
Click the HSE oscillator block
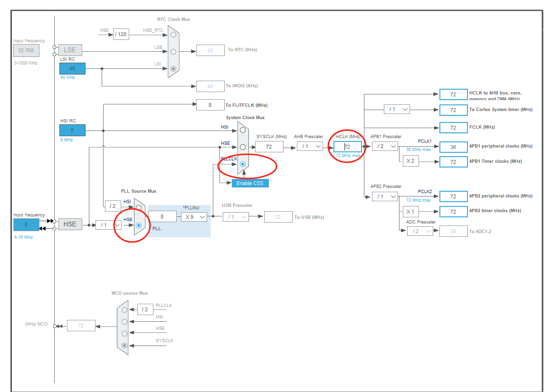[x=70, y=224]
